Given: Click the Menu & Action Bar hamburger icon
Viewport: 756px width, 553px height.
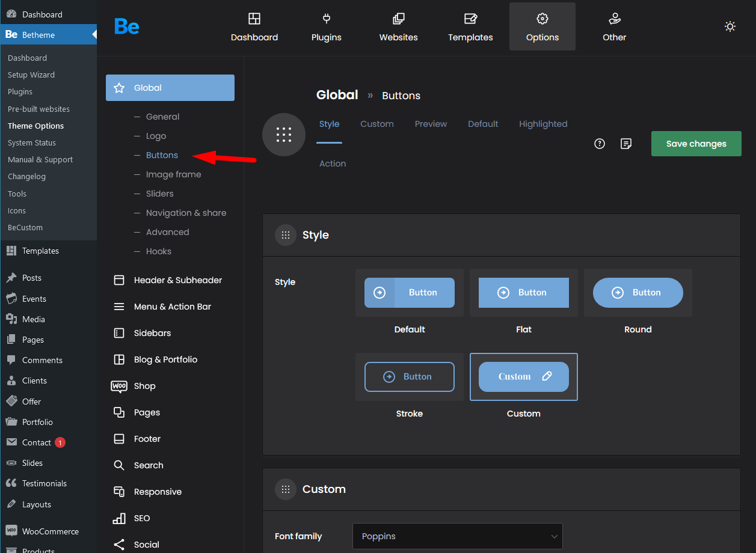Looking at the screenshot, I should [x=119, y=307].
